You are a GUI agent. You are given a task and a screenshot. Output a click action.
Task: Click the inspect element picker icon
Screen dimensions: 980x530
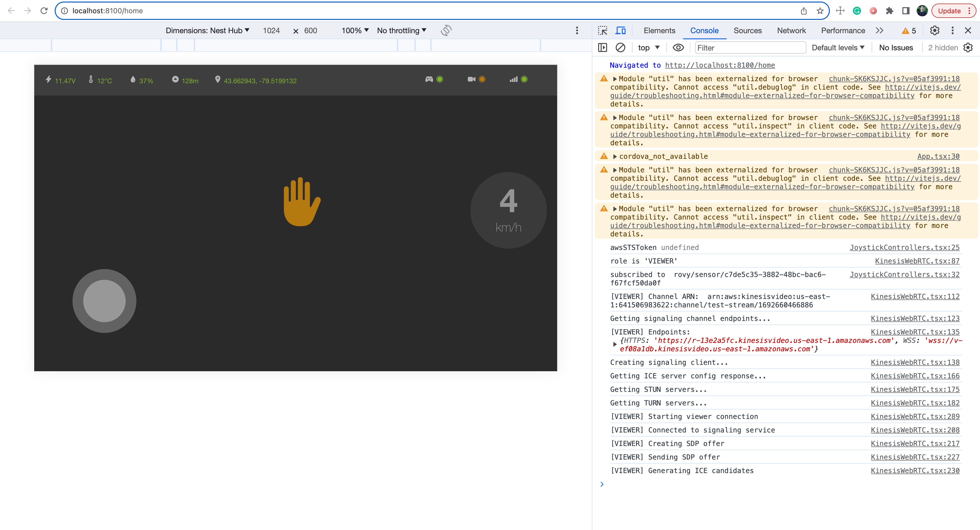(603, 30)
